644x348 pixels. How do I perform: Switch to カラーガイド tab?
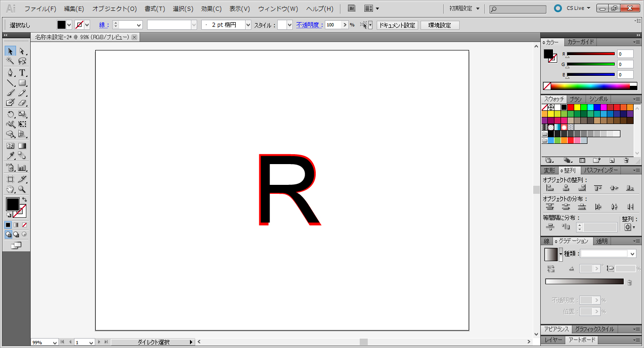[581, 42]
